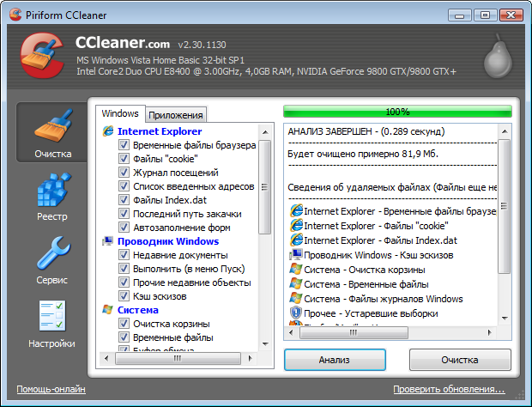Click 'Прочее - Устаревшие выборки' result row
The height and width of the screenshot is (407, 532).
coord(364,313)
